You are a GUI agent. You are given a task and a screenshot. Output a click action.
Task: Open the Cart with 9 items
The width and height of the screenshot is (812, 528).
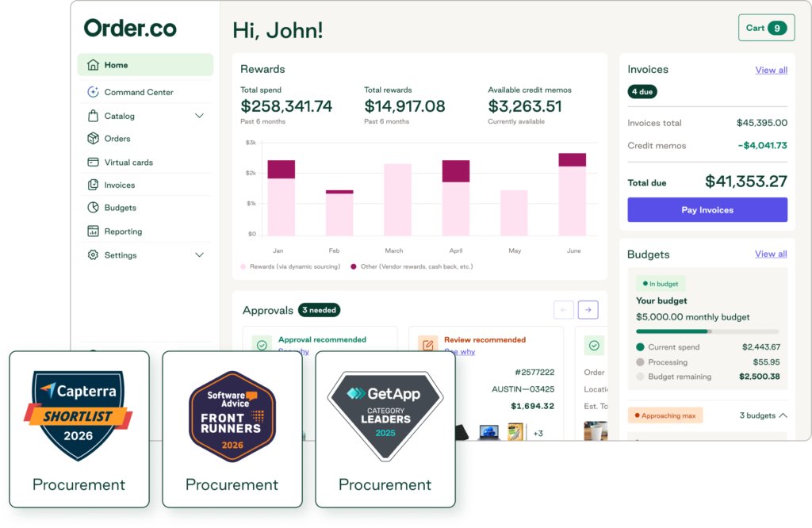(767, 28)
